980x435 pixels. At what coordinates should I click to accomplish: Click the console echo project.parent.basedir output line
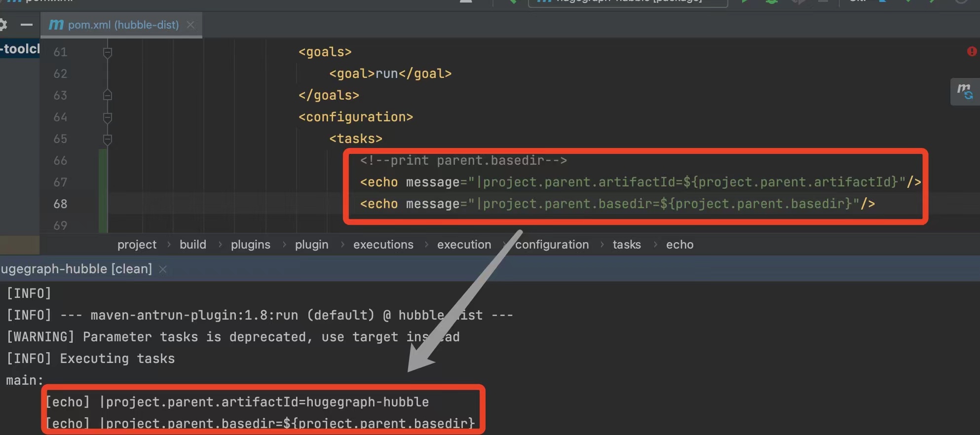260,424
